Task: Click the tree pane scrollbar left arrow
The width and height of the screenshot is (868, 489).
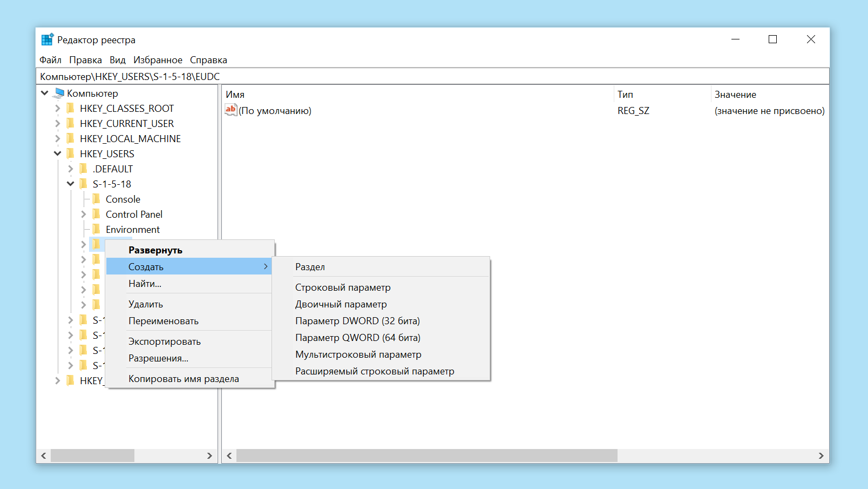Action: [x=44, y=455]
